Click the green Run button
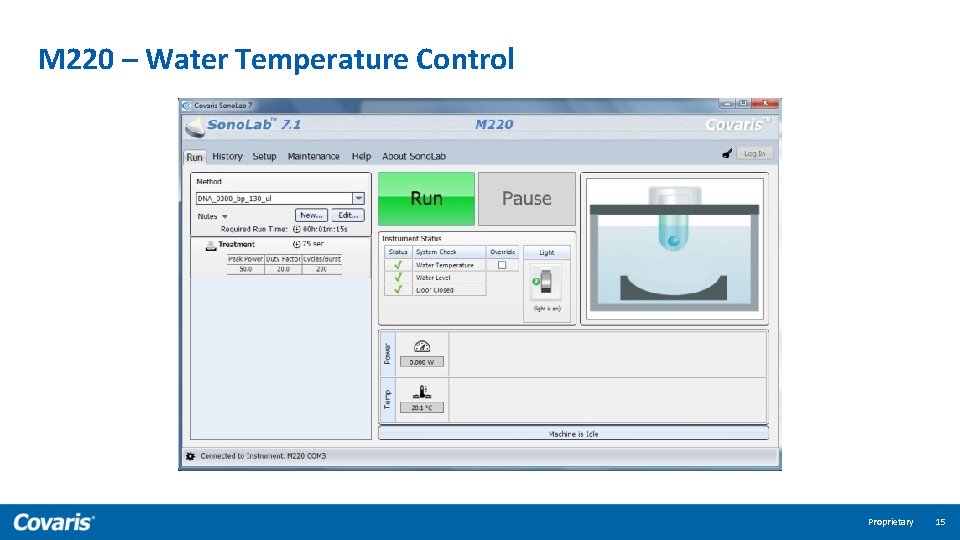960x540 pixels. 426,198
